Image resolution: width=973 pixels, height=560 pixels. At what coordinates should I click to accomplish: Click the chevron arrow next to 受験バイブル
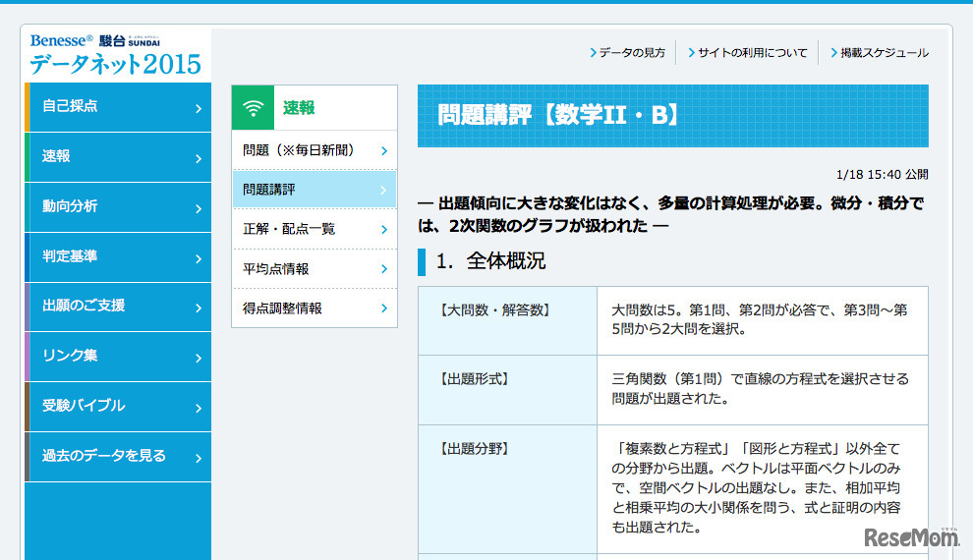199,408
